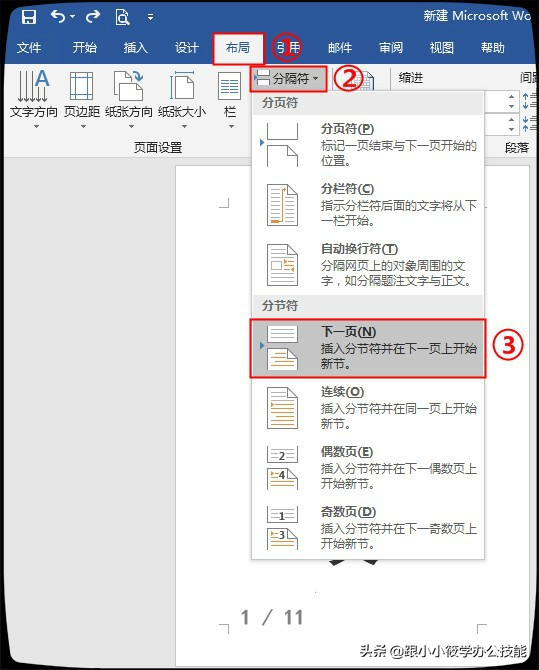Increase the upper indent spinner value
The height and width of the screenshot is (670, 539).
(x=512, y=96)
